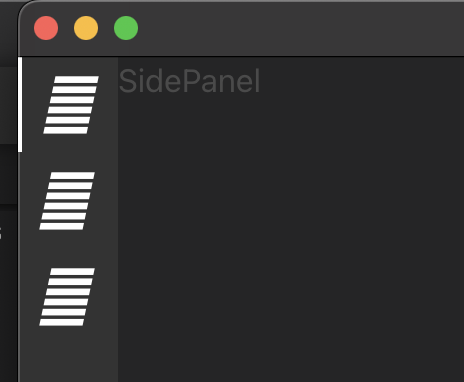464x382 pixels.
Task: Select the first striped icon in the activity bar
Action: coord(71,105)
